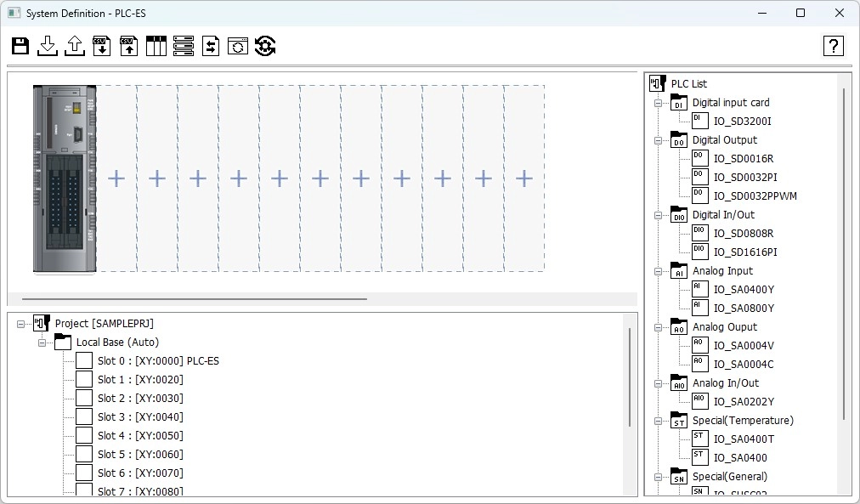The width and height of the screenshot is (860, 504).
Task: Collapse the Digital In/Out group
Action: point(658,216)
